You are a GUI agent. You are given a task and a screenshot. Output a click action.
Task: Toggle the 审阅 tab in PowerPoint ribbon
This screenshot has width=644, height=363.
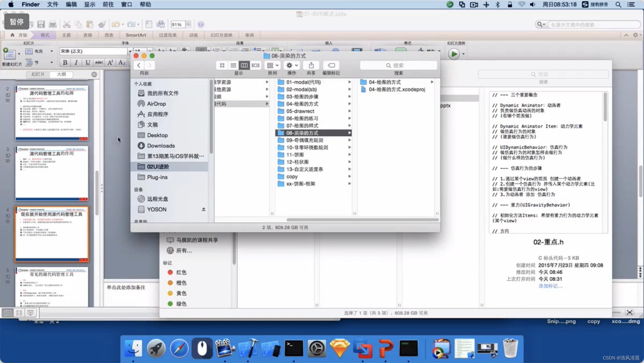tap(250, 35)
